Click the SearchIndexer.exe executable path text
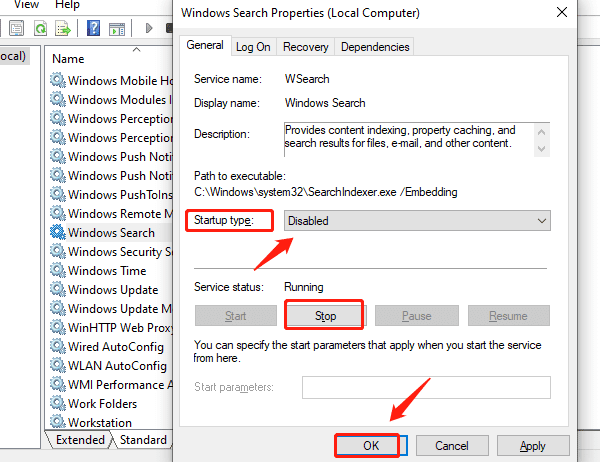This screenshot has height=462, width=600. coord(326,192)
